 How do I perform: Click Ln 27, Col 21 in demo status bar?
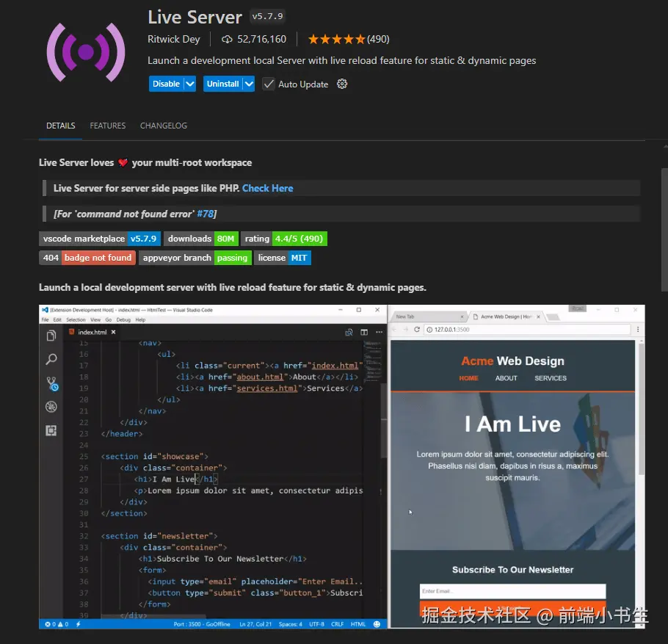255,624
